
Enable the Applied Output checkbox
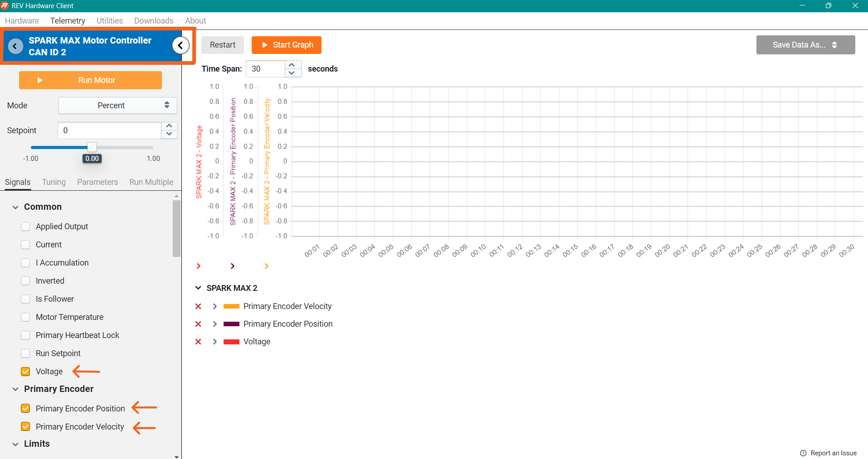26,227
